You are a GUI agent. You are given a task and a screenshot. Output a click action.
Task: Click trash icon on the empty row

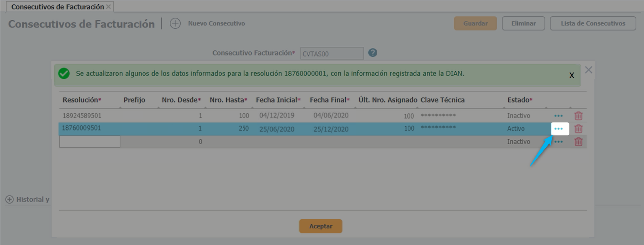click(578, 142)
